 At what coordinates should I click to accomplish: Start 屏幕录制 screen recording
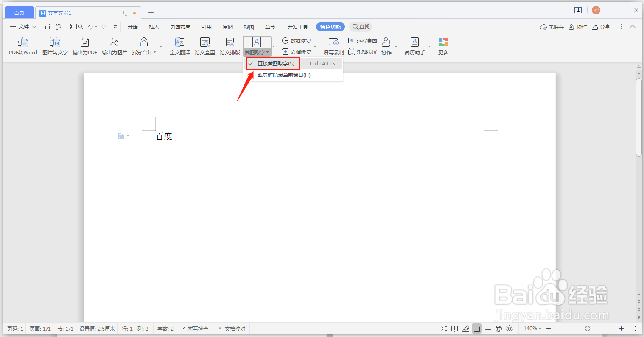point(333,46)
